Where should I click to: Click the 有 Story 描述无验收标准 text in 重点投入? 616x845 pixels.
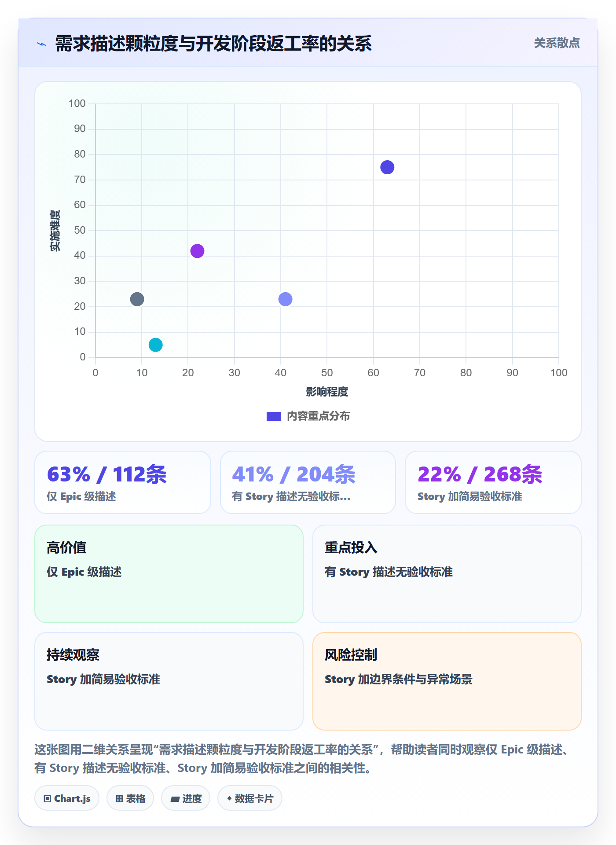[x=389, y=572]
